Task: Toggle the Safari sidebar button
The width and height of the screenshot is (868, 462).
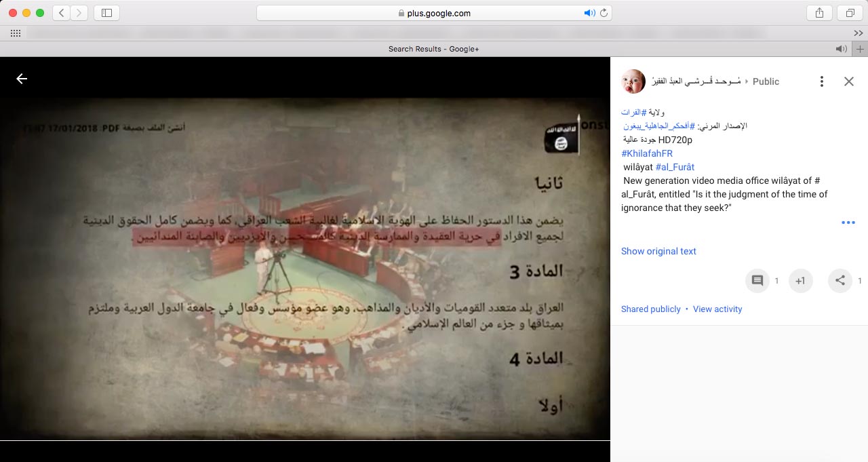Action: tap(106, 13)
